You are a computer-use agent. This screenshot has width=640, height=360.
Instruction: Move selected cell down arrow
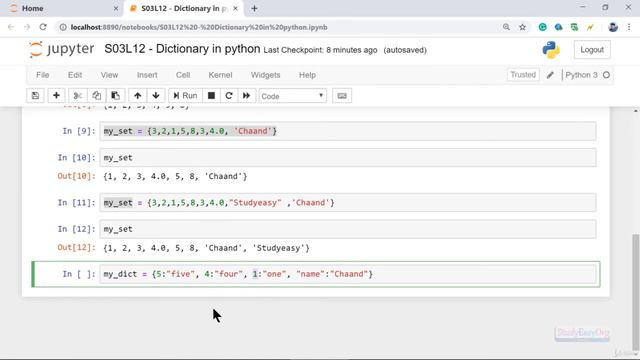[x=156, y=96]
